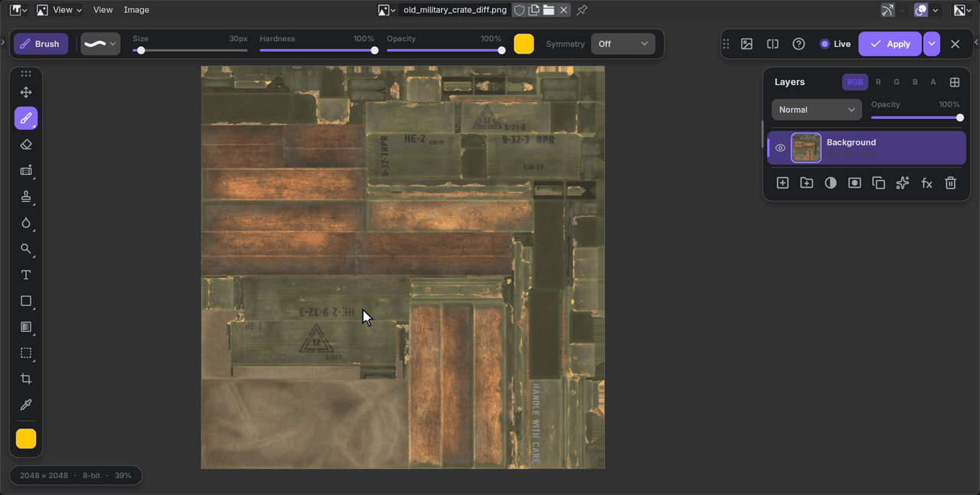The height and width of the screenshot is (495, 980).
Task: Click the Add layer group folder icon
Action: point(806,183)
